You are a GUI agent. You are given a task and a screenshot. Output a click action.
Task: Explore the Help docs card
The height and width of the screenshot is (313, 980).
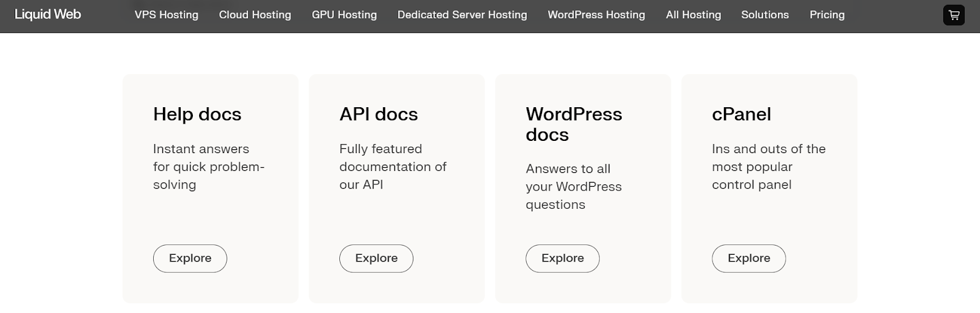tap(190, 258)
